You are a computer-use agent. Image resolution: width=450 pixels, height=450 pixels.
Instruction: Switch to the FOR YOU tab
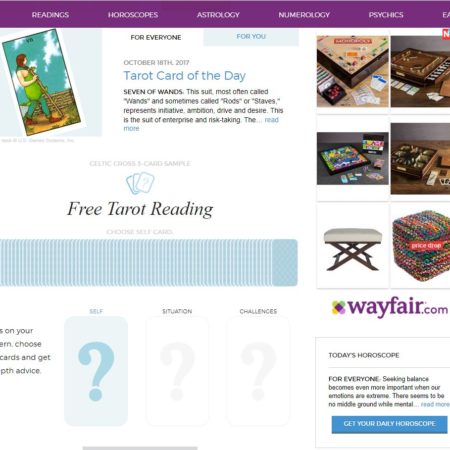point(251,37)
